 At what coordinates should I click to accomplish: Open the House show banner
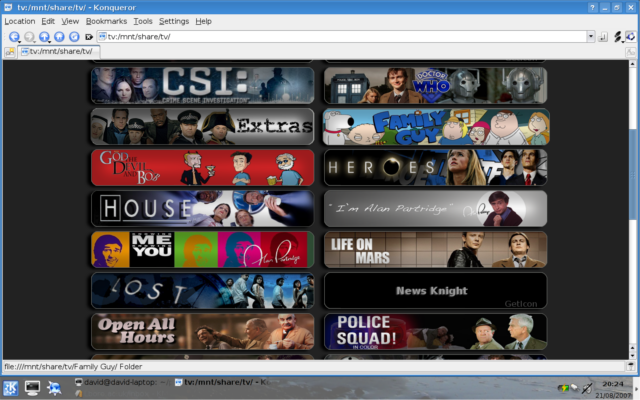click(x=202, y=209)
